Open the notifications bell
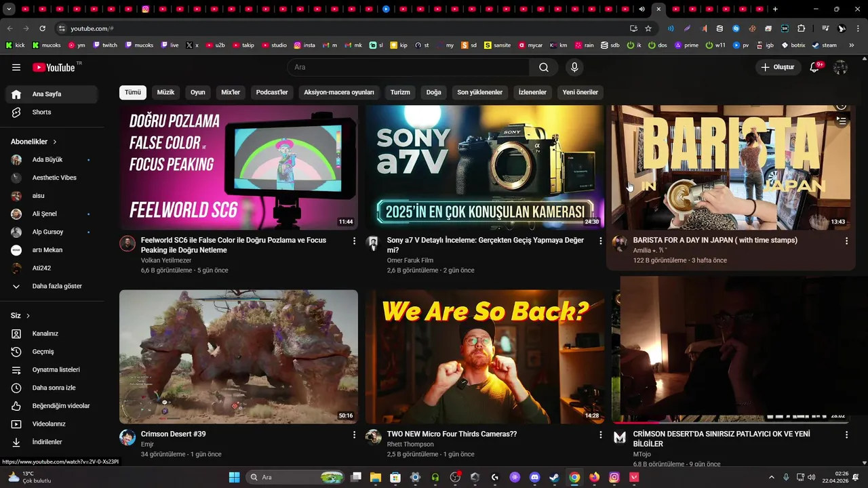868x488 pixels. click(815, 67)
